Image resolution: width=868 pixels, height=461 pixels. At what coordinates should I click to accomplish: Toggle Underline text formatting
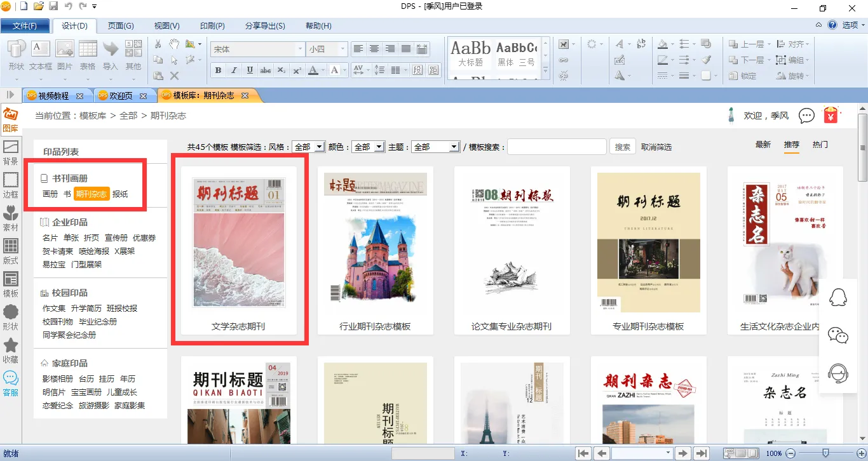point(250,70)
